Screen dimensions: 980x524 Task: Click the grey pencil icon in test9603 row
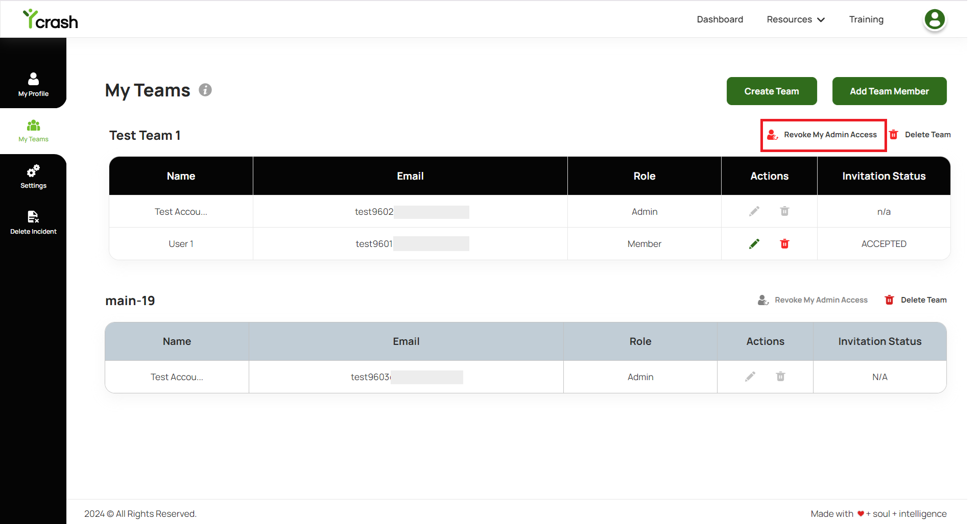click(x=750, y=377)
